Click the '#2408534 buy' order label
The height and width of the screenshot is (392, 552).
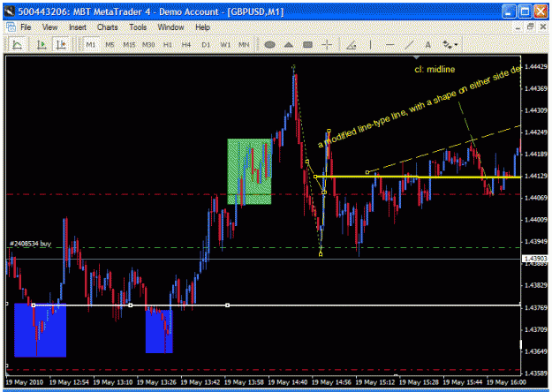31,244
